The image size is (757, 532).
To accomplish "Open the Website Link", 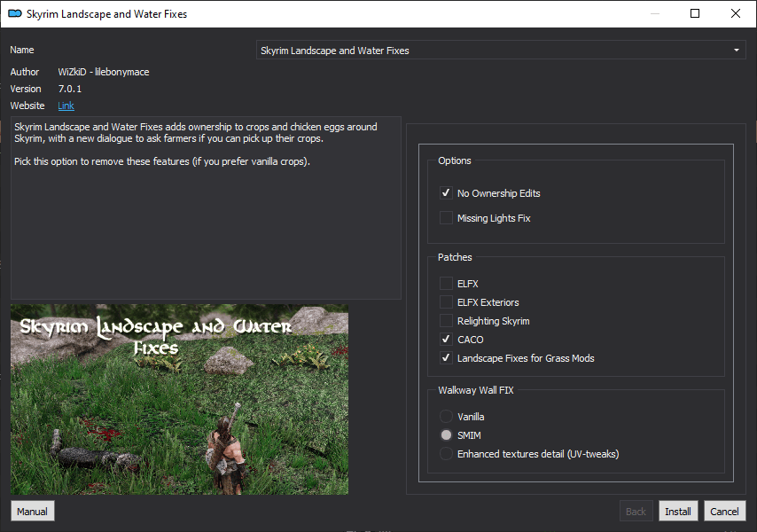I will [x=66, y=106].
